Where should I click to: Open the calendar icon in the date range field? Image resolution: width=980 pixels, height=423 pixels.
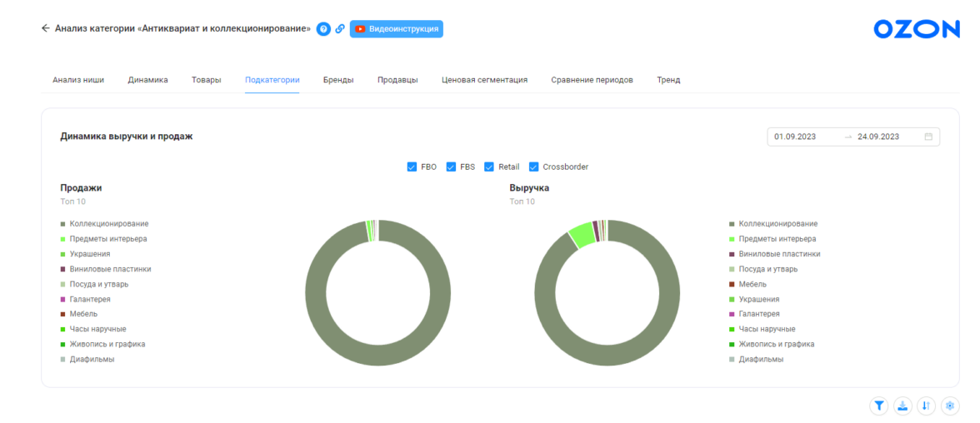coord(928,137)
